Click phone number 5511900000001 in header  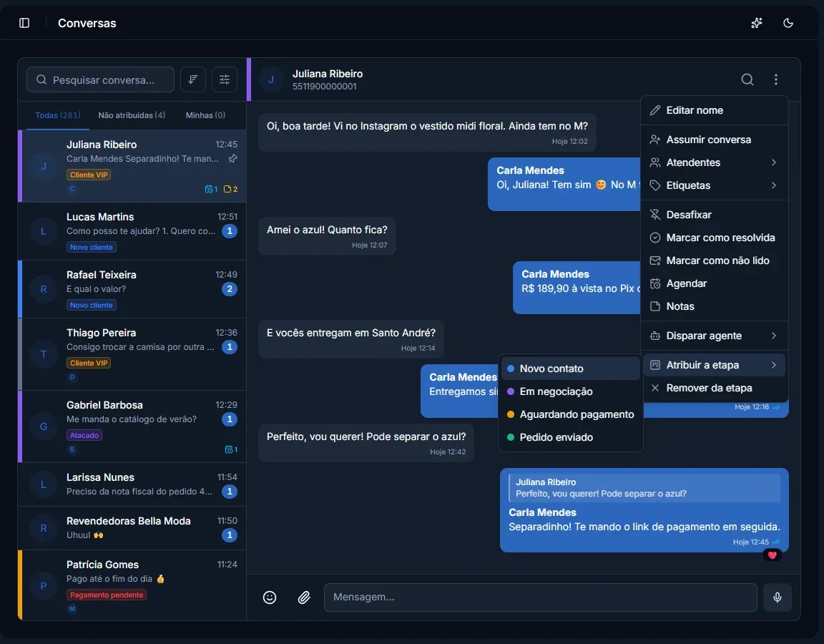point(324,87)
